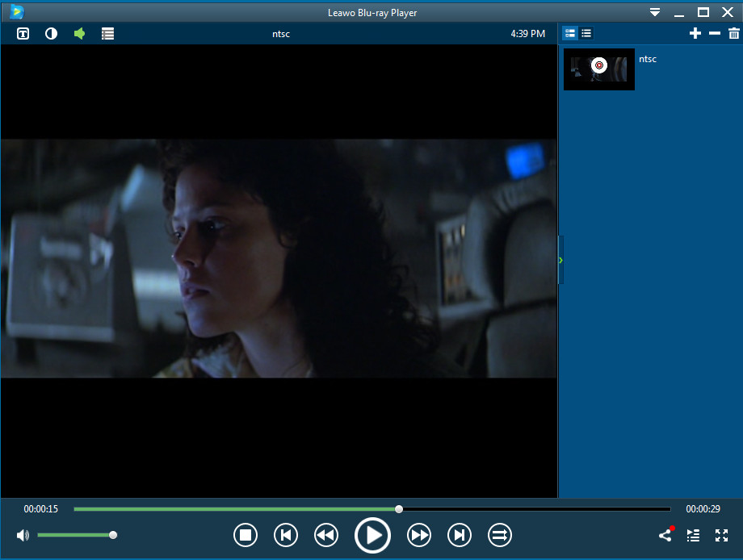
Task: Share playback using the share icon
Action: point(664,535)
